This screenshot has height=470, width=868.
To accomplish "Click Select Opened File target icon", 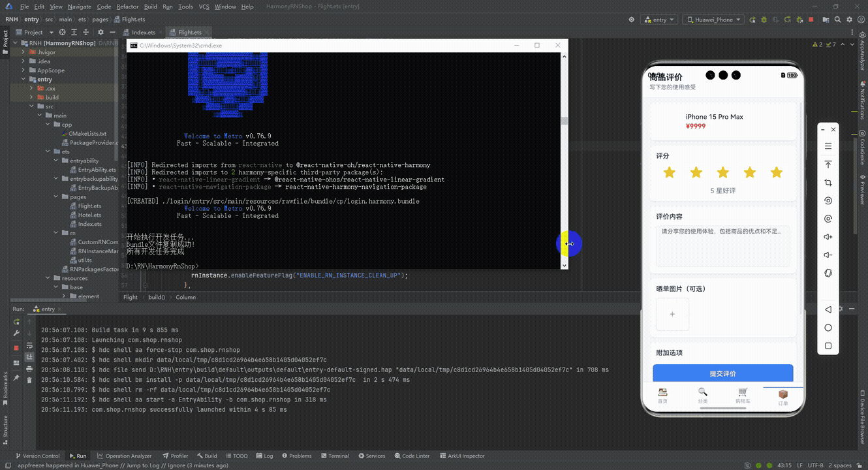I will click(63, 32).
